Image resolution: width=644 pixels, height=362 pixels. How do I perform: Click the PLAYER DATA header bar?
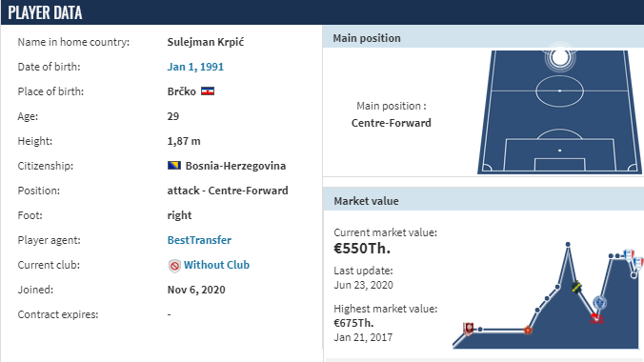tap(322, 12)
